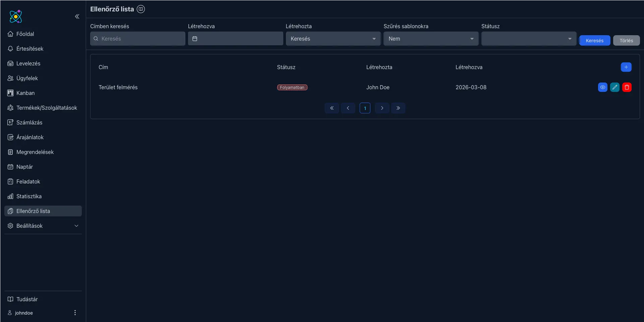Open the Létrehozta dropdown filter
The image size is (644, 322).
(333, 39)
